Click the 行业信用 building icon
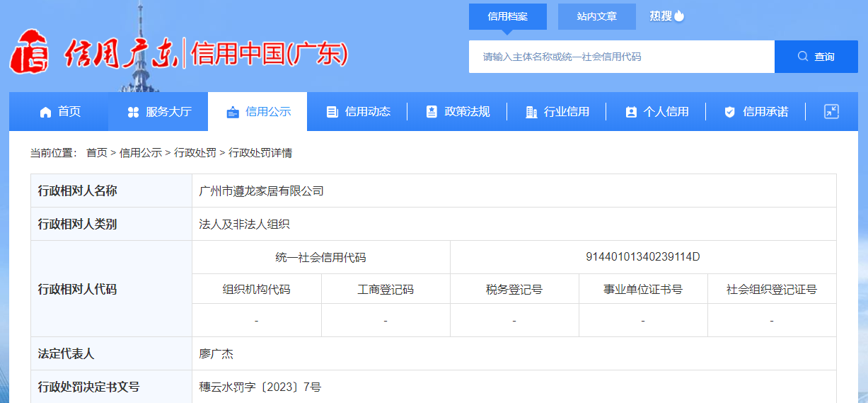The image size is (868, 403). pos(531,112)
